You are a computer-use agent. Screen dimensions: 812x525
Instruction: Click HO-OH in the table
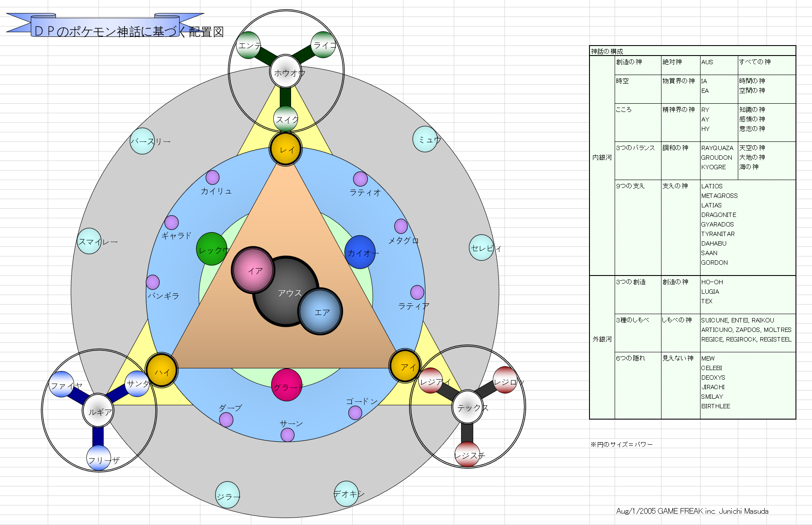[x=712, y=282]
